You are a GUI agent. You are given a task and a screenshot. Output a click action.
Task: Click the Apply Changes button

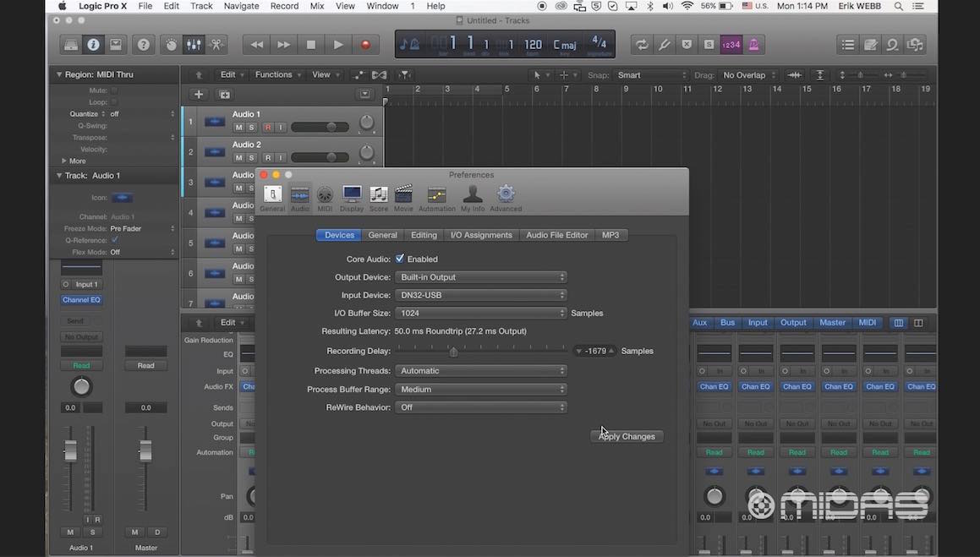[627, 436]
